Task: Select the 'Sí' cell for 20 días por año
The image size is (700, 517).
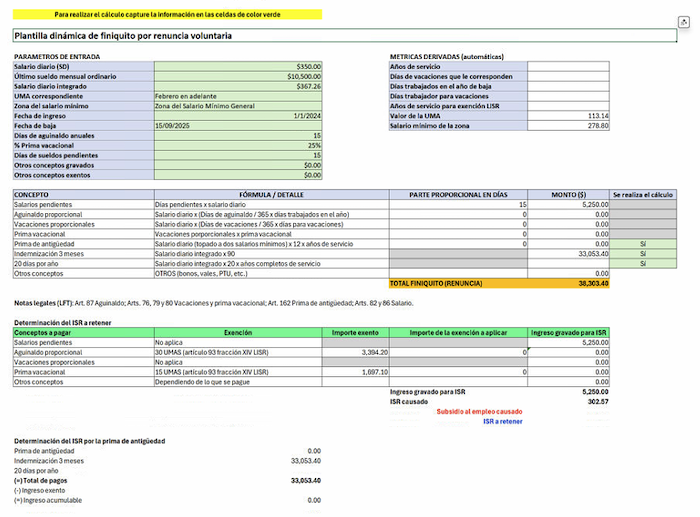Action: (x=641, y=263)
